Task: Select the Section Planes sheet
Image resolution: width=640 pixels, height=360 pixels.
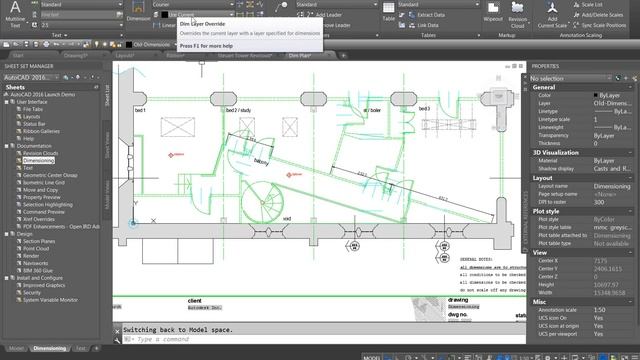Action: tap(39, 241)
